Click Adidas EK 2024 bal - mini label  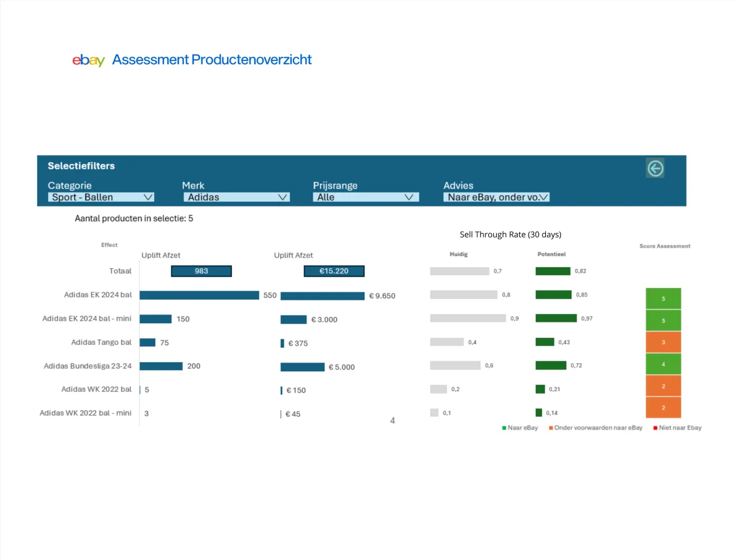(87, 319)
